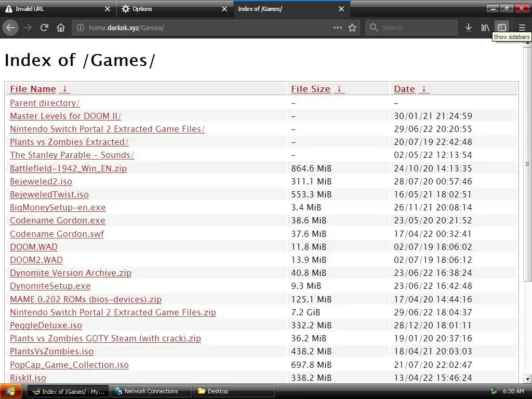Download Plants vs Zombies GOTY Steam zip
Screen dimensions: 532x399
105,338
